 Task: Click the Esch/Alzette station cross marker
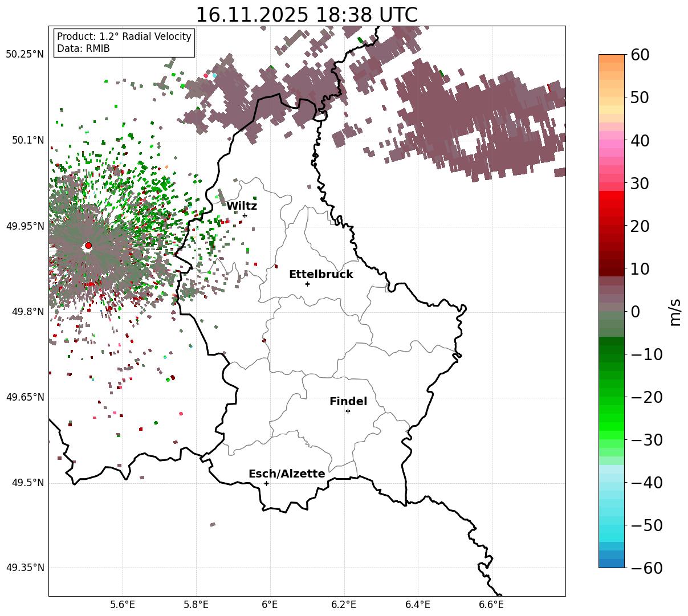pyautogui.click(x=266, y=483)
